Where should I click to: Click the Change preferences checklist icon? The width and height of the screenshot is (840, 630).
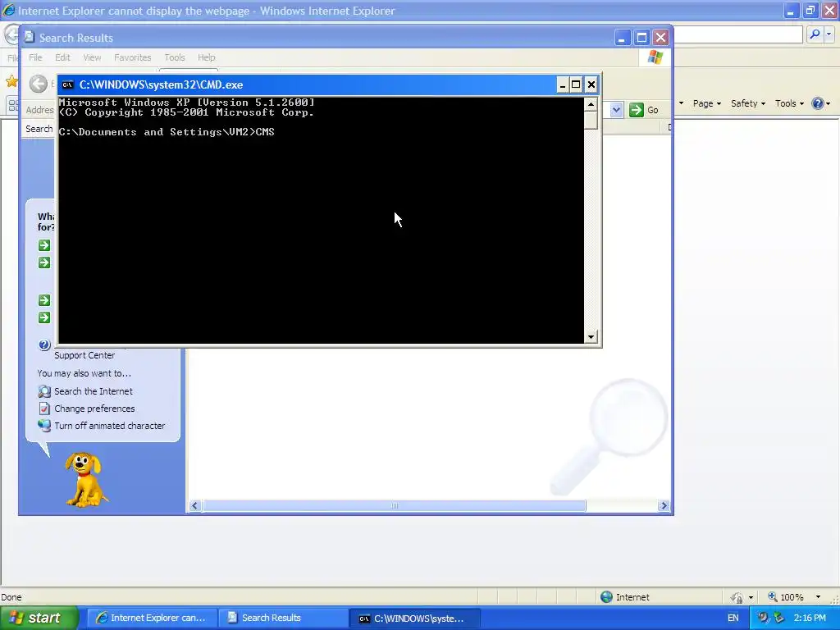44,409
